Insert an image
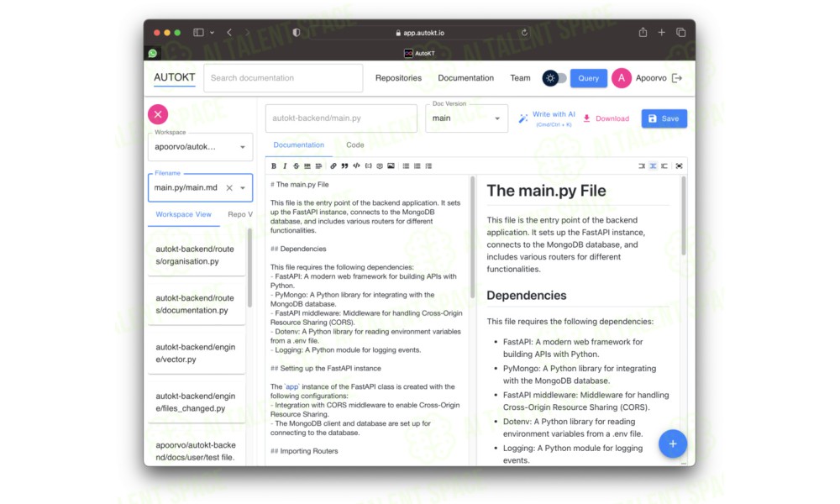Screen dimensions: 840x504 click(391, 166)
